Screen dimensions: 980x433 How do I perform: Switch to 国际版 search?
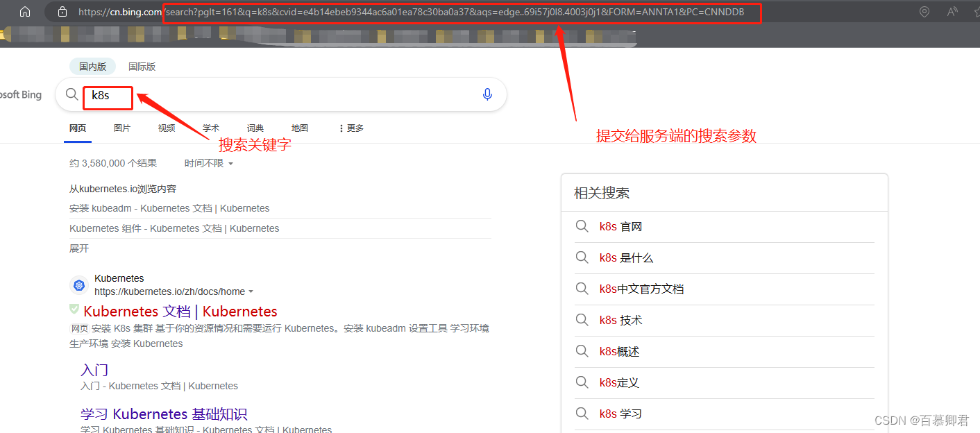tap(142, 67)
